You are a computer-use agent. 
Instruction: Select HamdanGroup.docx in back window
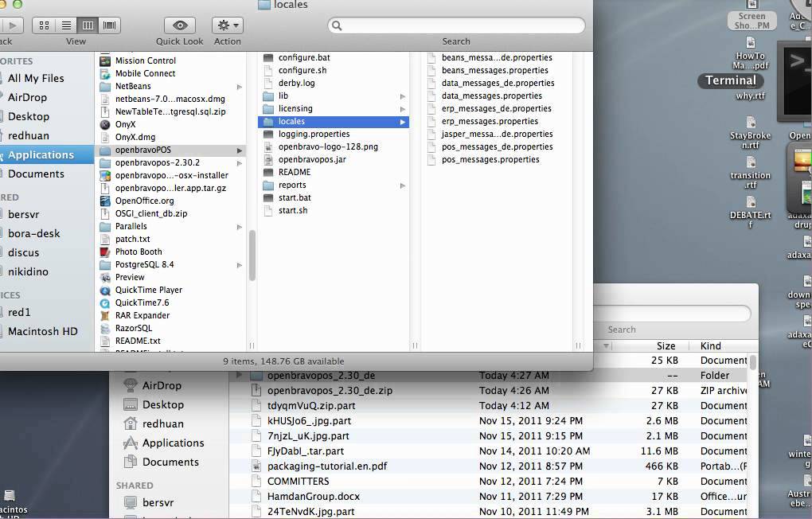(x=314, y=497)
